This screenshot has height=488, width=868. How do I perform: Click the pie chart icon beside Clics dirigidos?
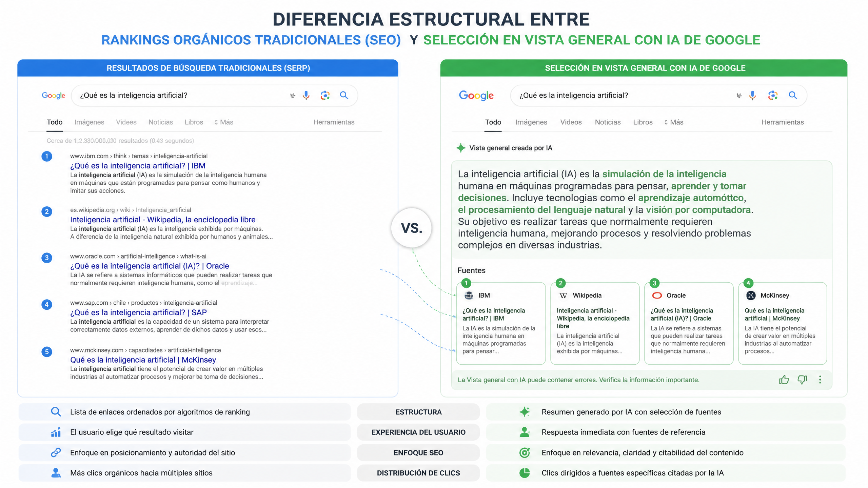pyautogui.click(x=525, y=473)
